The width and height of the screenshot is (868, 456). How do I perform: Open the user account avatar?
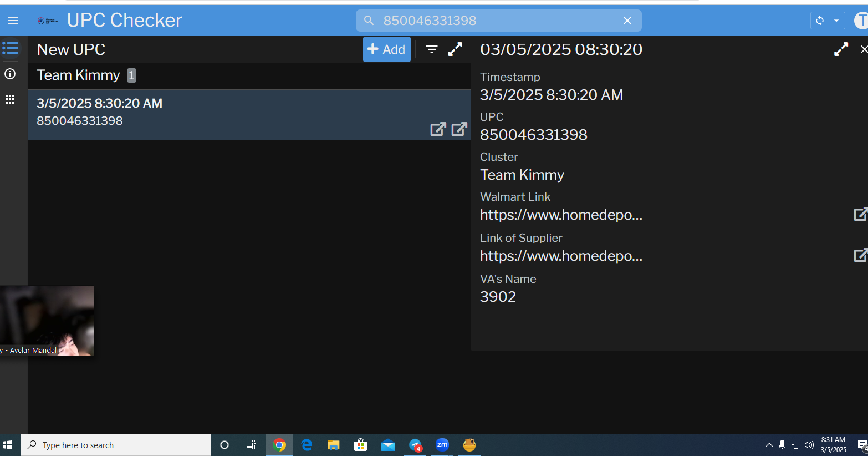coord(861,21)
